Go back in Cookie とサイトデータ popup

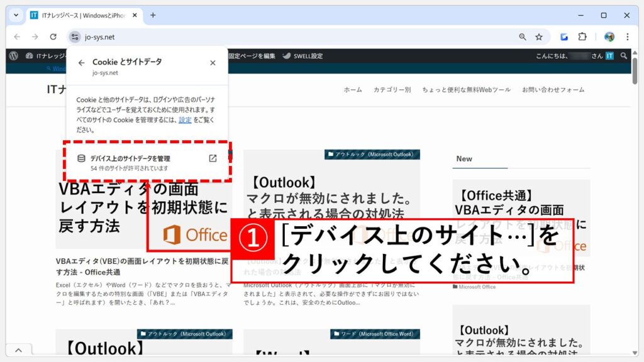pyautogui.click(x=81, y=63)
